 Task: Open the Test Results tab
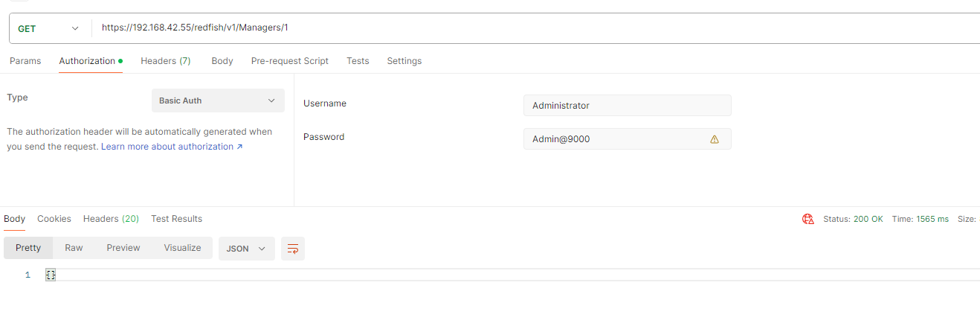(176, 219)
